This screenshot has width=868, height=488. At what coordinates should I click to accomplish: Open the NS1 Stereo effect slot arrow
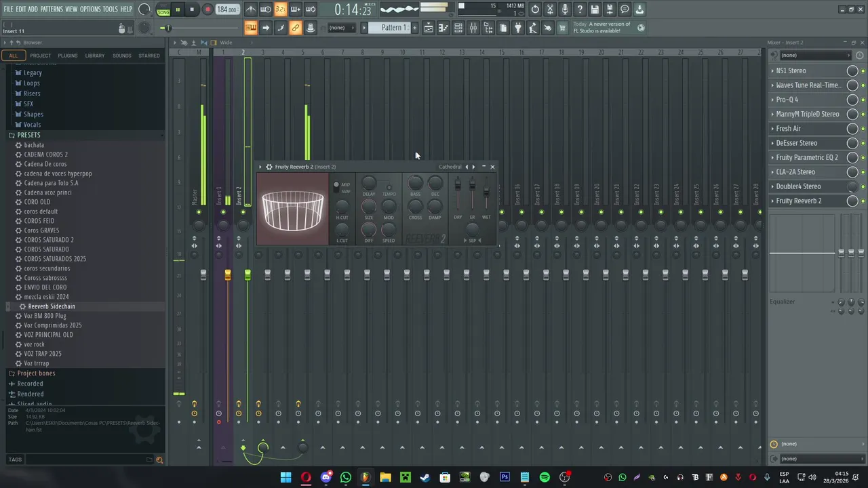coord(772,70)
